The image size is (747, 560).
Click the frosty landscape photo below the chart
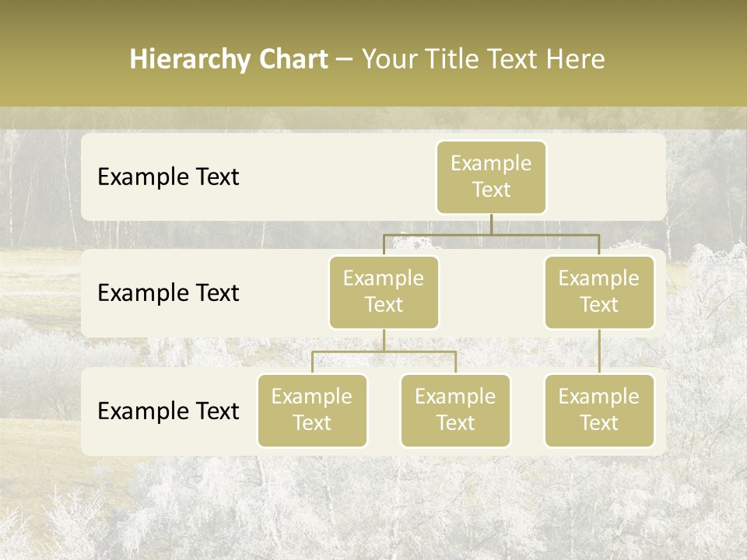(x=373, y=506)
